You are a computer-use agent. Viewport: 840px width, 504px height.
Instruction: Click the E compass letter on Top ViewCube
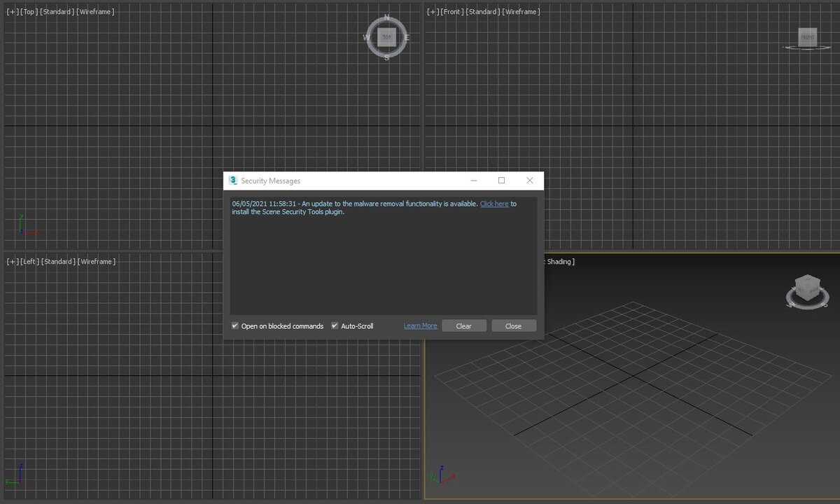pos(407,38)
